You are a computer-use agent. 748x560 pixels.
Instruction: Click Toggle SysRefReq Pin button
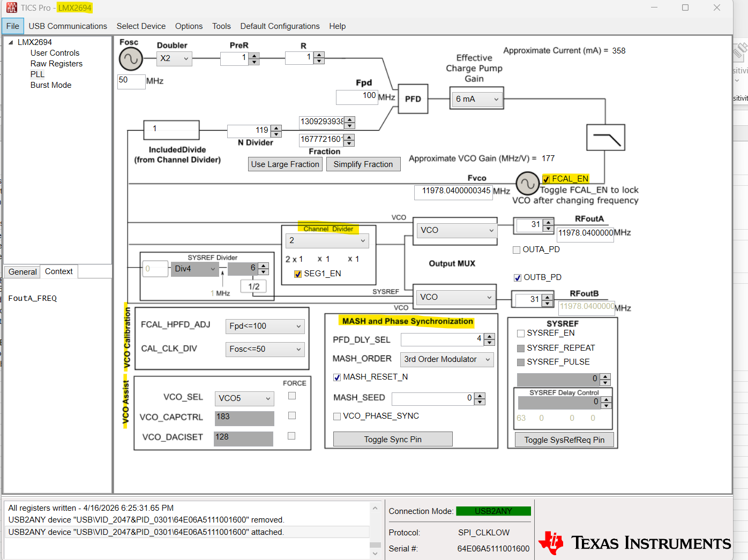564,440
